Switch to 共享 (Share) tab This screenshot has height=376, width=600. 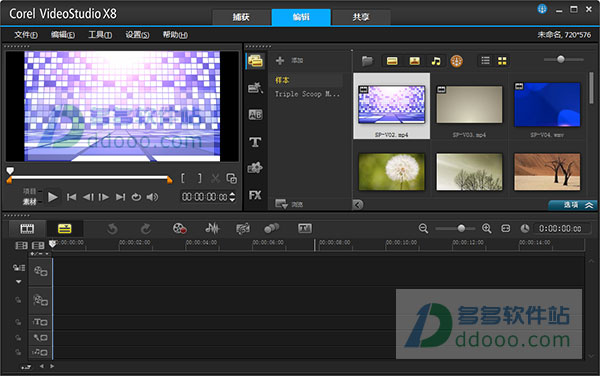click(361, 17)
